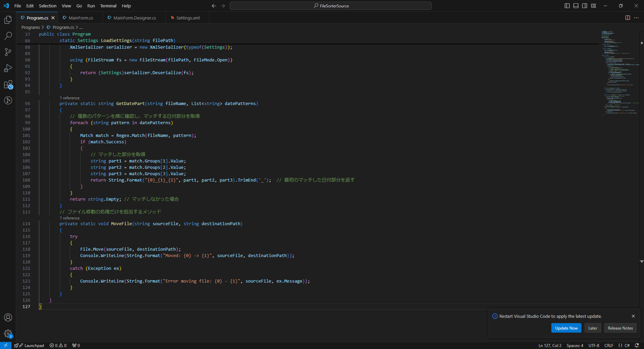Open the Terminal menu
Screen dimensions: 644x349
108,6
